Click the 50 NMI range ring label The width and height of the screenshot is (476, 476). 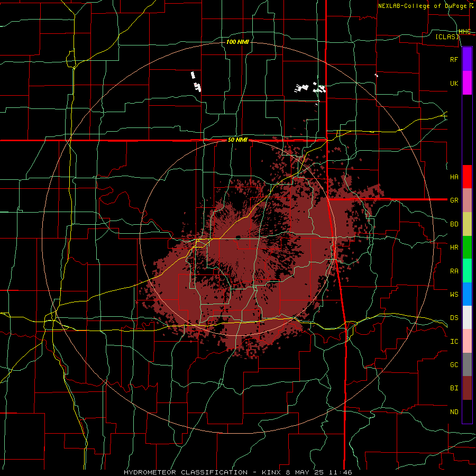tap(237, 140)
